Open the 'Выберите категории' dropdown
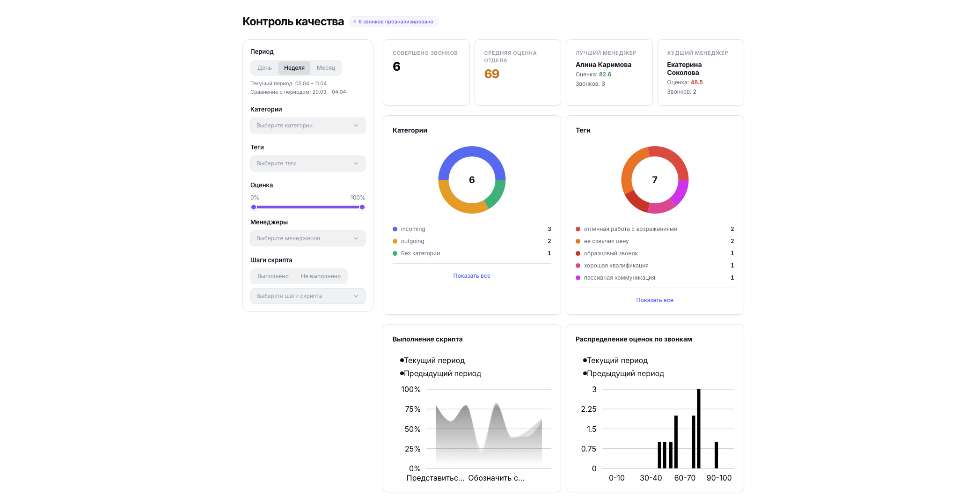980x504 pixels. point(307,126)
